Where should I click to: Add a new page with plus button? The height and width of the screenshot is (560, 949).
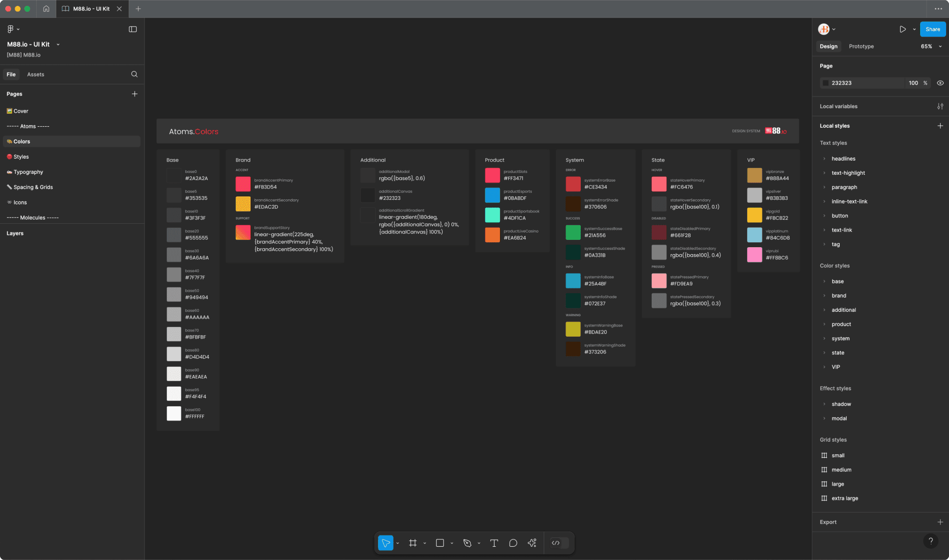click(x=135, y=93)
